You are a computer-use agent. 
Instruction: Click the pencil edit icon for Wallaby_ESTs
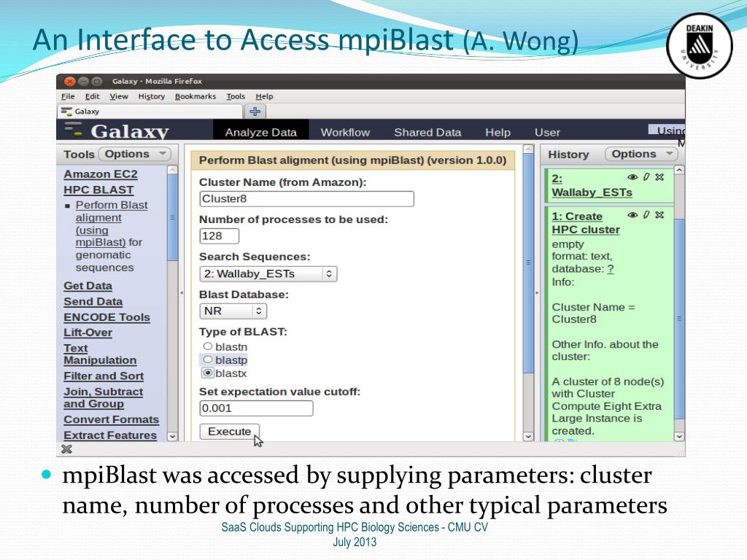[x=646, y=177]
